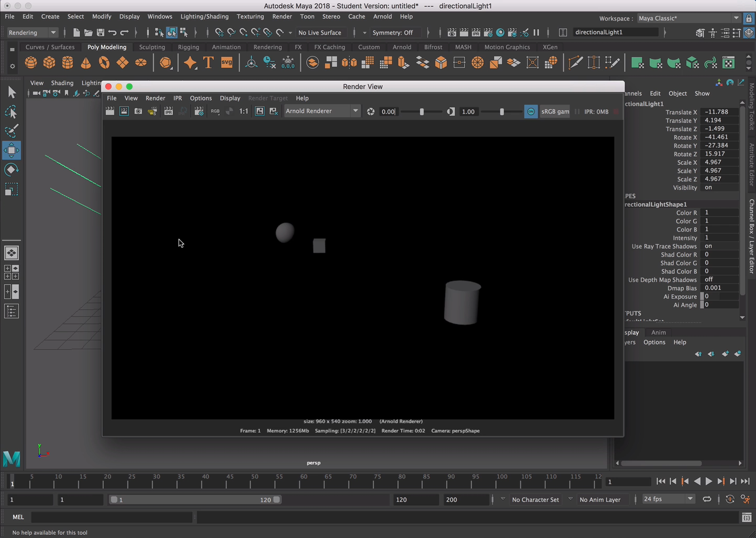Click the SVG tool shelf icon
756x538 pixels.
(x=227, y=63)
